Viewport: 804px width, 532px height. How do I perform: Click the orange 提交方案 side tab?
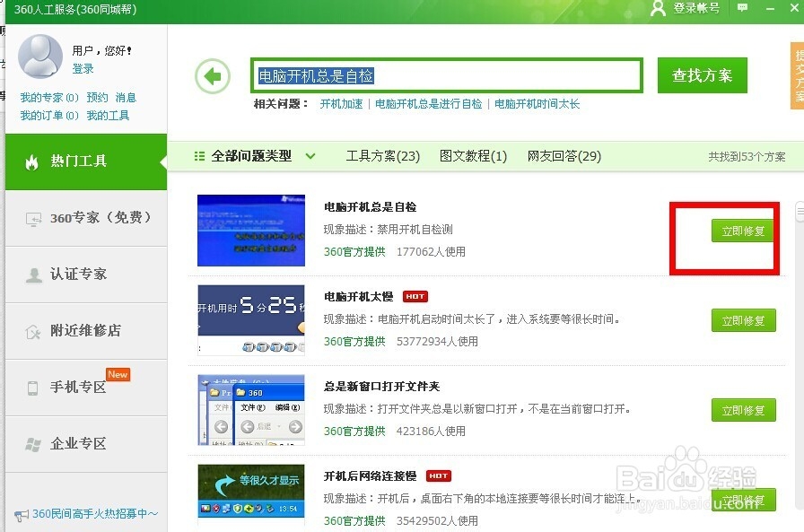point(798,76)
